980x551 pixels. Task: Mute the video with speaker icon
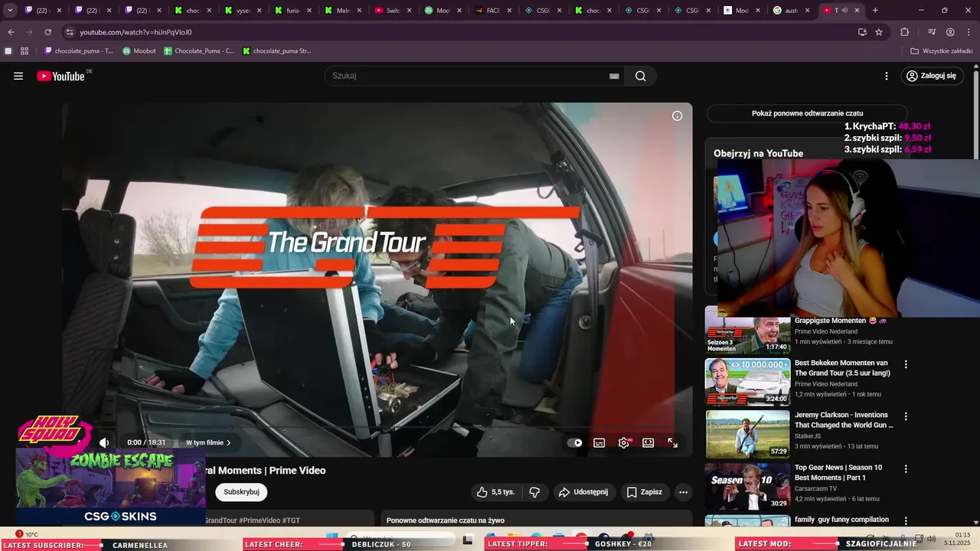[104, 442]
